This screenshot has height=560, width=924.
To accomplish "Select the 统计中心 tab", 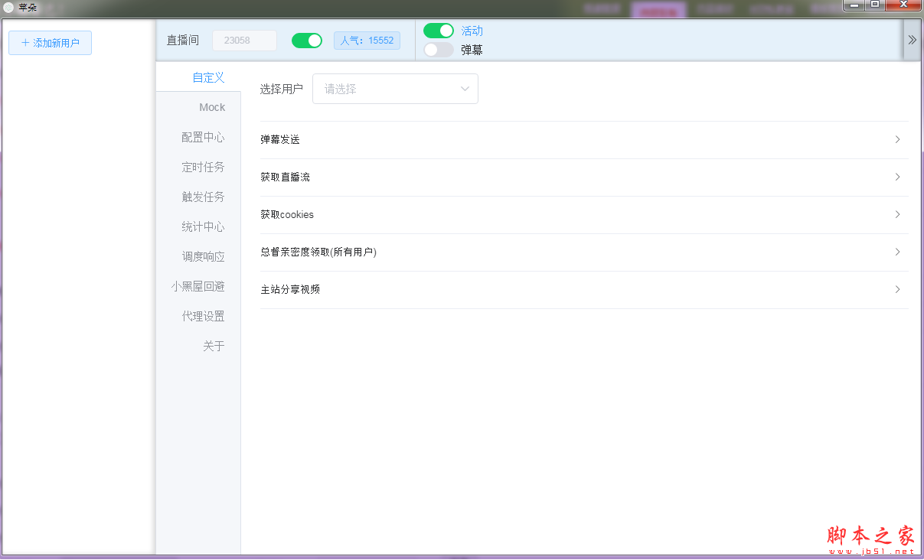I will click(x=203, y=227).
